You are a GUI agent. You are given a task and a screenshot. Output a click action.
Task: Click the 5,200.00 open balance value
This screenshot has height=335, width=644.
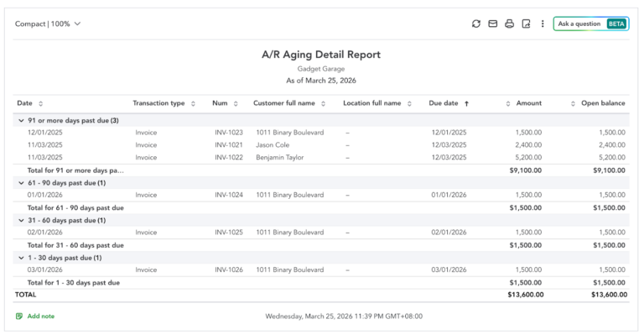(612, 157)
